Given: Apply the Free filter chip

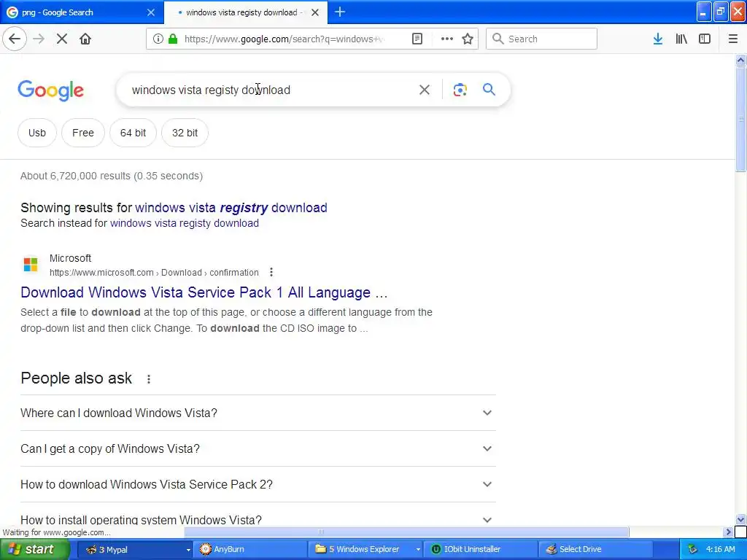Looking at the screenshot, I should pos(83,133).
